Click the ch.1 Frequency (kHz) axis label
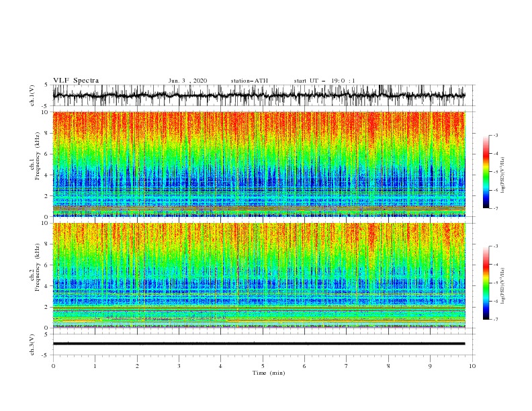Image resolution: width=532 pixels, height=411 pixels. pyautogui.click(x=35, y=156)
